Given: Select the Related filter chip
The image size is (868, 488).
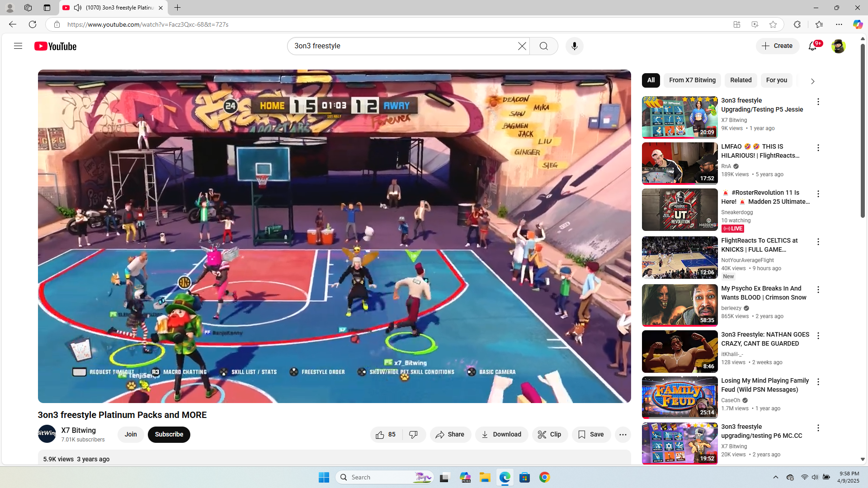Looking at the screenshot, I should [x=741, y=80].
